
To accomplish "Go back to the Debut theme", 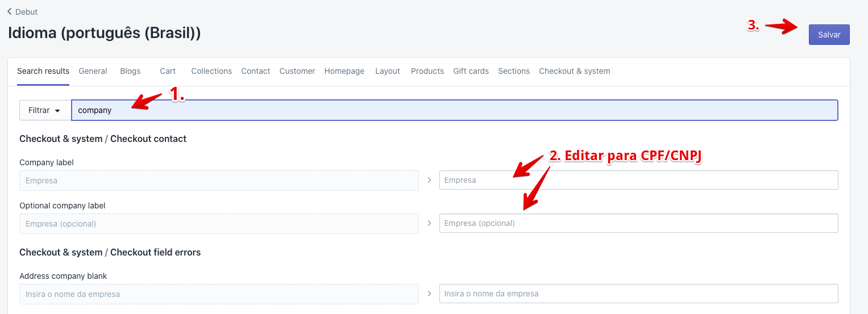I will tap(26, 12).
